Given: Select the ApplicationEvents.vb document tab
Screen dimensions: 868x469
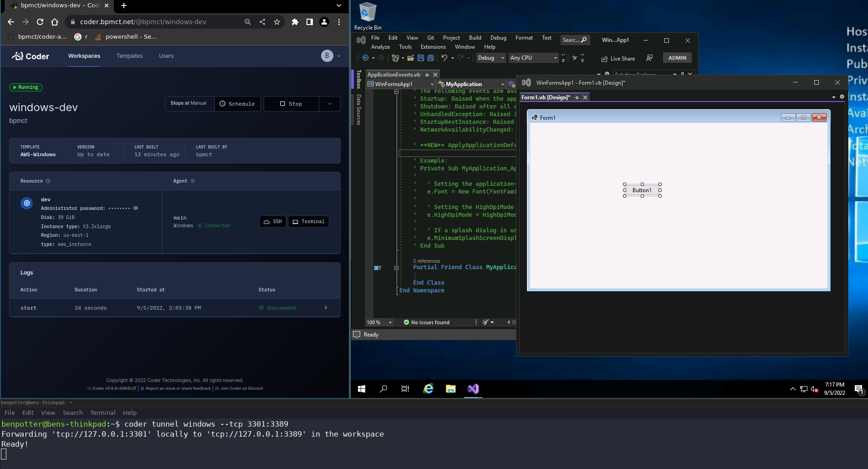Looking at the screenshot, I should click(x=394, y=75).
